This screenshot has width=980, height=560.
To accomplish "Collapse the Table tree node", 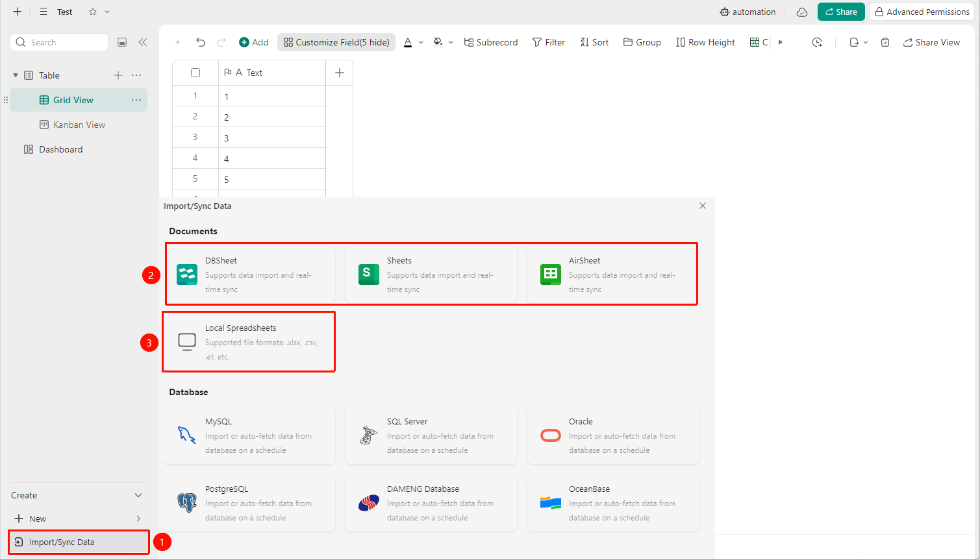I will 16,75.
